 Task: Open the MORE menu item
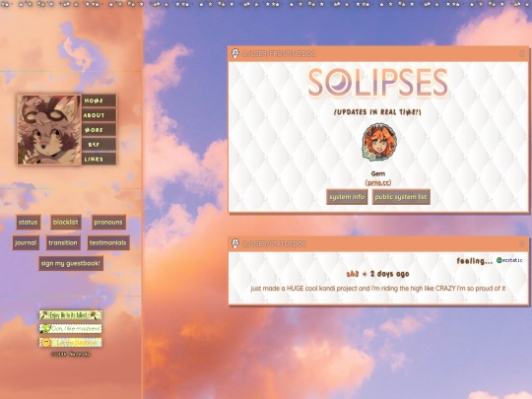[100, 130]
